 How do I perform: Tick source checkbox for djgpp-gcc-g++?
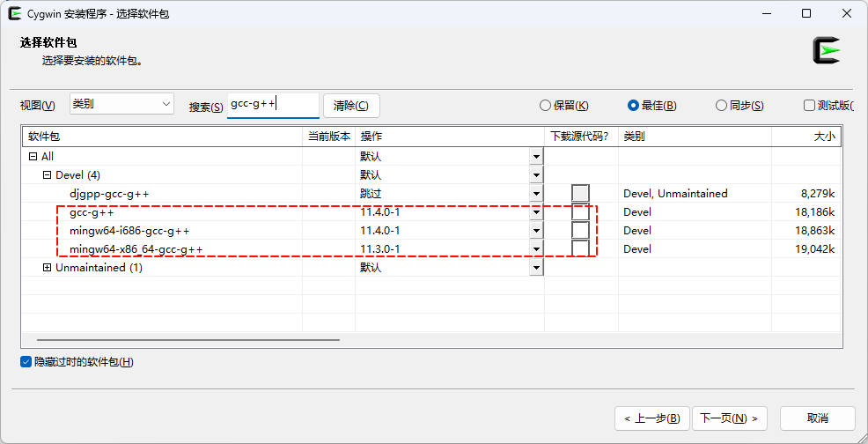tap(580, 194)
